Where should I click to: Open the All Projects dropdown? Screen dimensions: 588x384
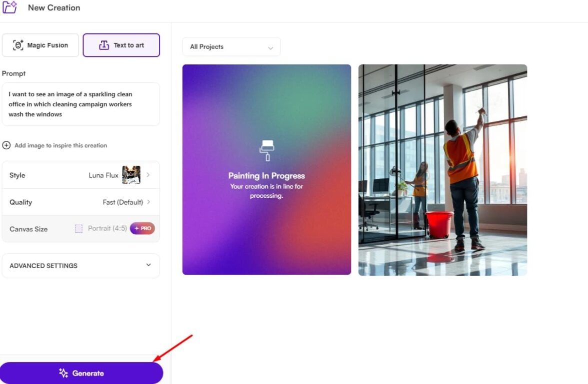tap(231, 47)
